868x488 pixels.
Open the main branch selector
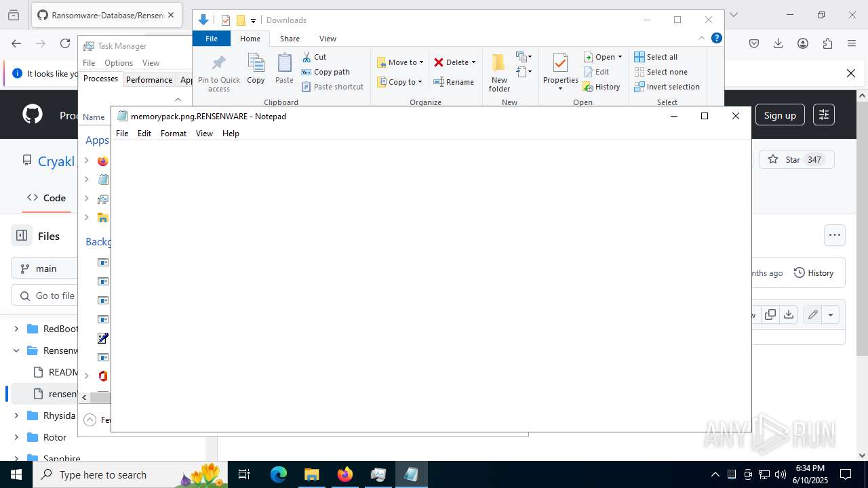pyautogui.click(x=45, y=268)
